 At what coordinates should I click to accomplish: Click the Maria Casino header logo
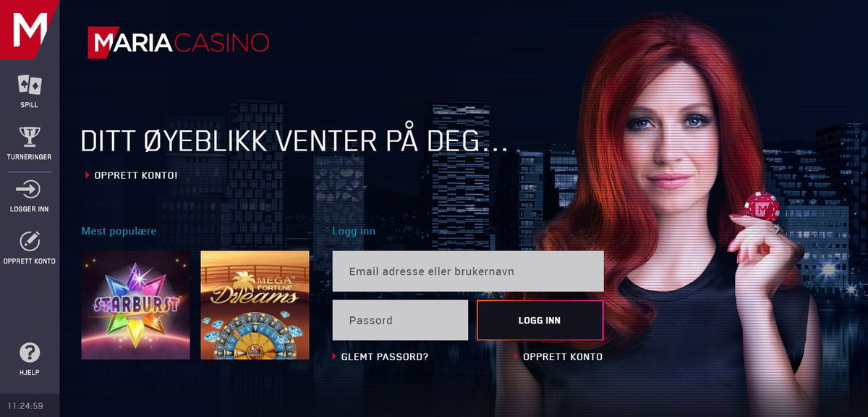tap(179, 42)
